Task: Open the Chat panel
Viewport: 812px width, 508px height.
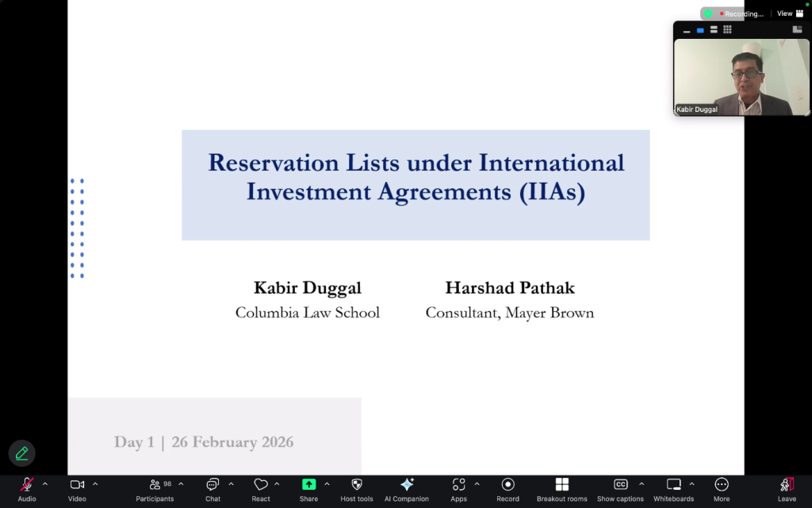Action: (213, 485)
